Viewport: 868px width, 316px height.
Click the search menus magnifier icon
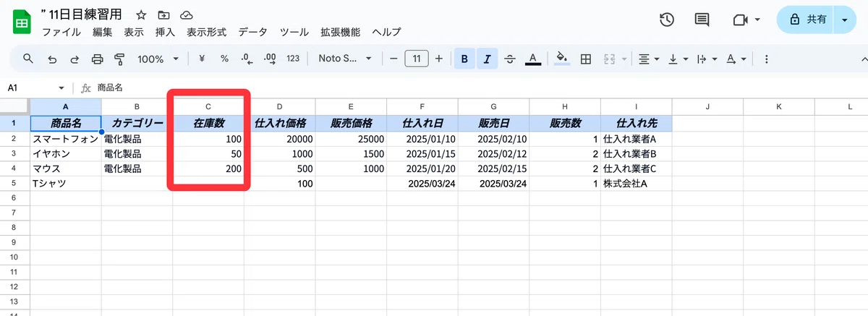[28, 59]
